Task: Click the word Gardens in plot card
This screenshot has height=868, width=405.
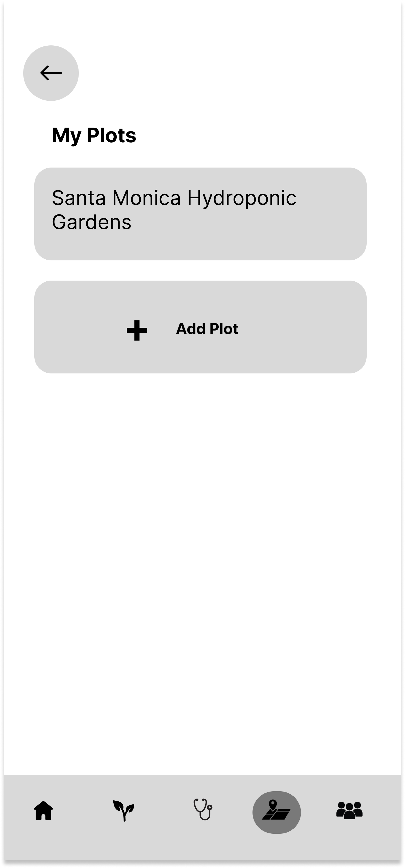Action: tap(91, 222)
